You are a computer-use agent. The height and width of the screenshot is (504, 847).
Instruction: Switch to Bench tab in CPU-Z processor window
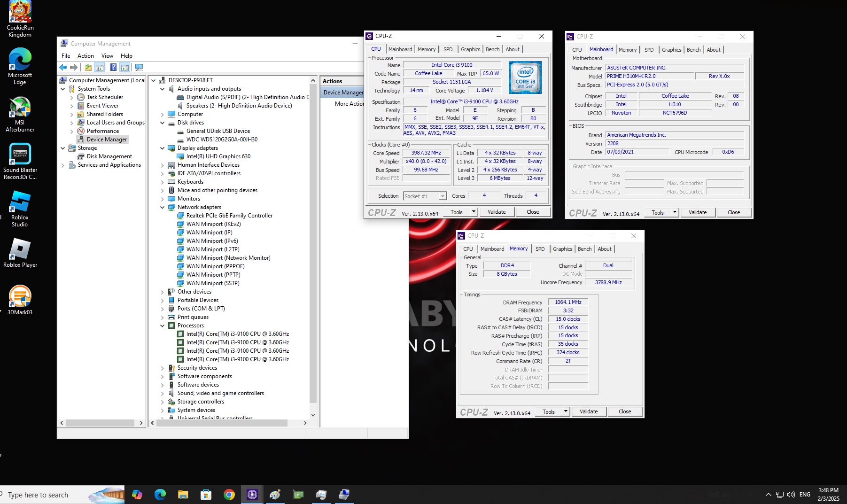click(492, 49)
